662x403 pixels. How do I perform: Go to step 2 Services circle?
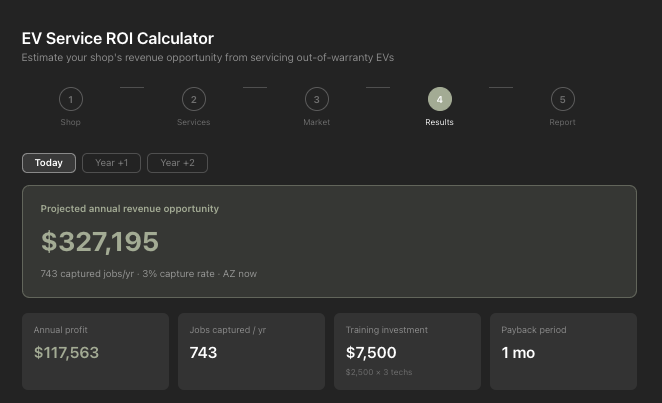pyautogui.click(x=193, y=99)
